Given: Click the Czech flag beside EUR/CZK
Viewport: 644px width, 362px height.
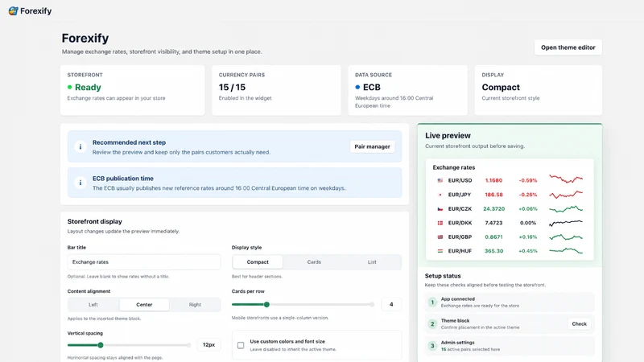Looking at the screenshot, I should click(x=440, y=208).
